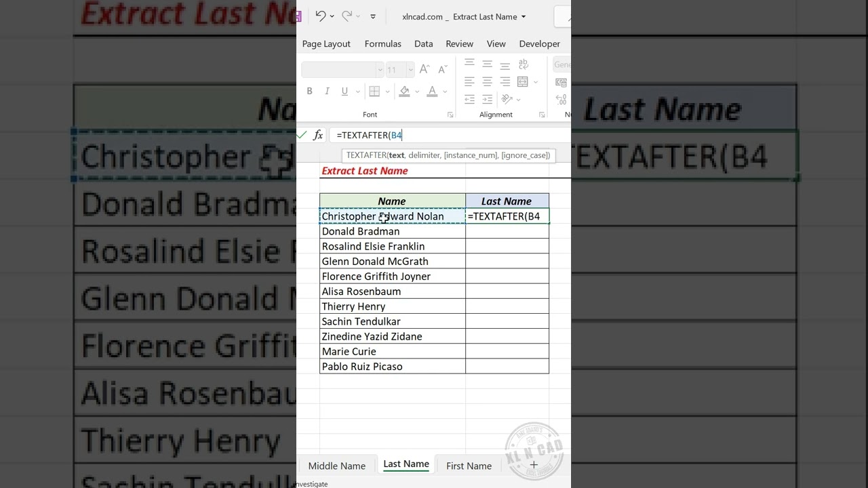This screenshot has height=488, width=868.
Task: Select cell containing Glenn Donald McGrath
Action: 393,261
